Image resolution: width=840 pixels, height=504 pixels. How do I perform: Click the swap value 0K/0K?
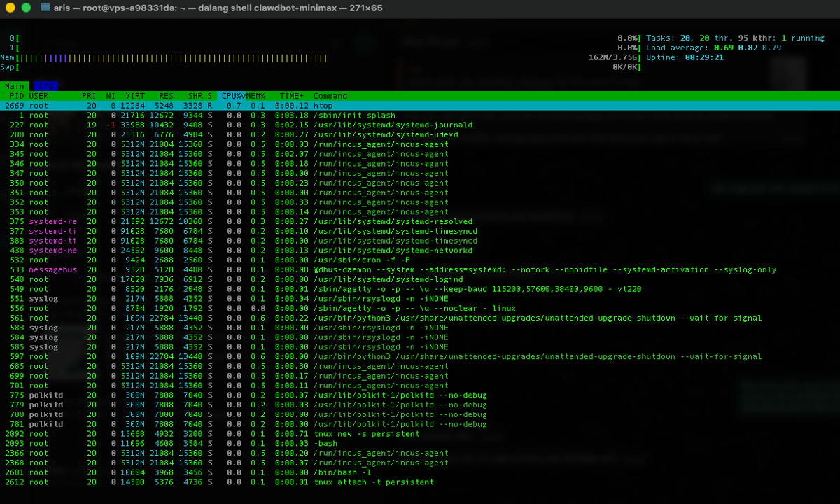[626, 67]
